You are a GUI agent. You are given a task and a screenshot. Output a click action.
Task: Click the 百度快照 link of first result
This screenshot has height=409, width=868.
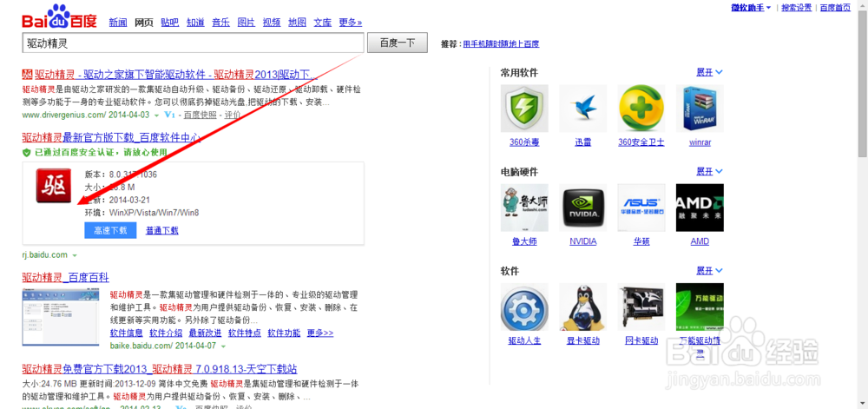(200, 115)
